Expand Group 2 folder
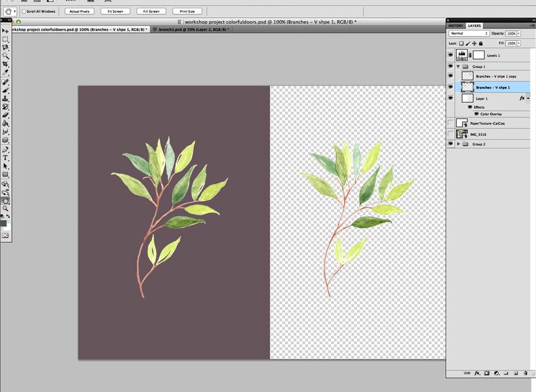 458,144
